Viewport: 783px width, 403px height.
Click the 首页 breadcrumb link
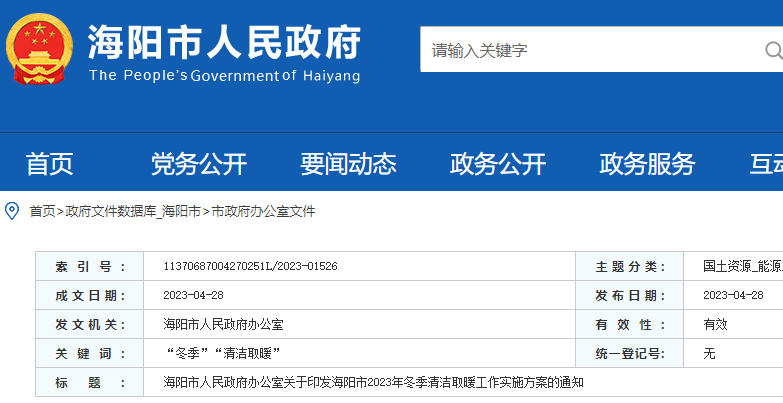[x=42, y=212]
